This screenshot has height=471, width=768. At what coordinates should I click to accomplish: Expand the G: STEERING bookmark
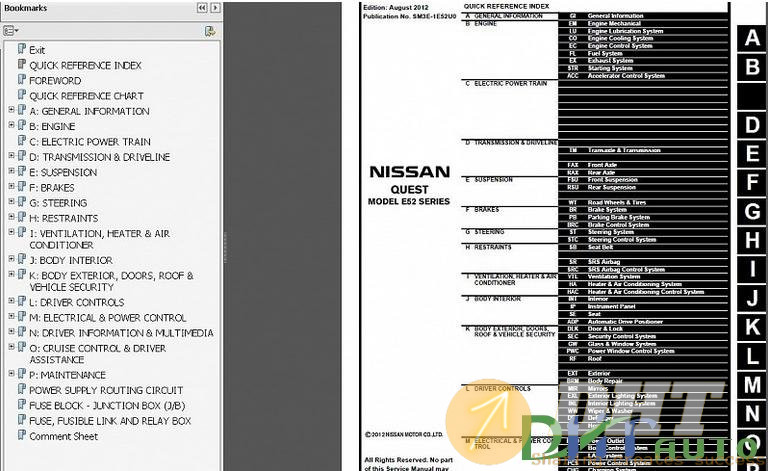point(11,202)
